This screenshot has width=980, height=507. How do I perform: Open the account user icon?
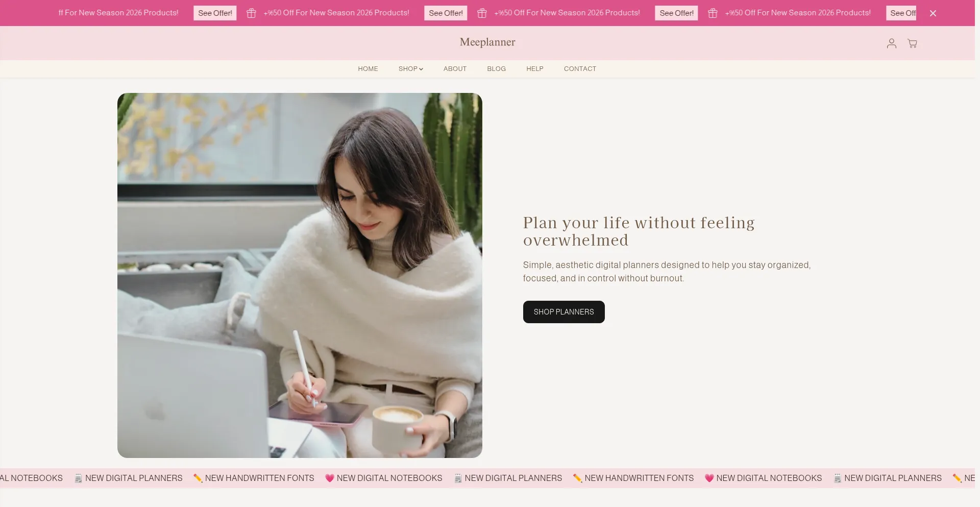point(891,43)
